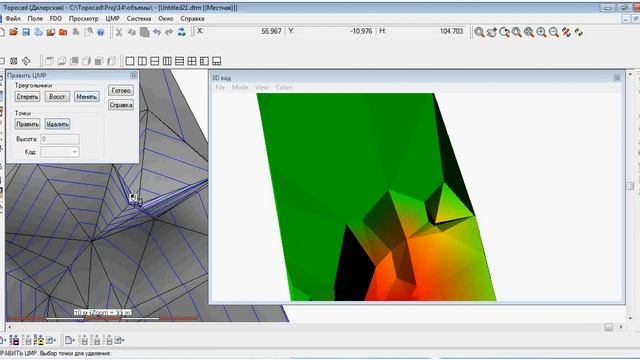Click the zoom previous magnifier icon

(504, 32)
